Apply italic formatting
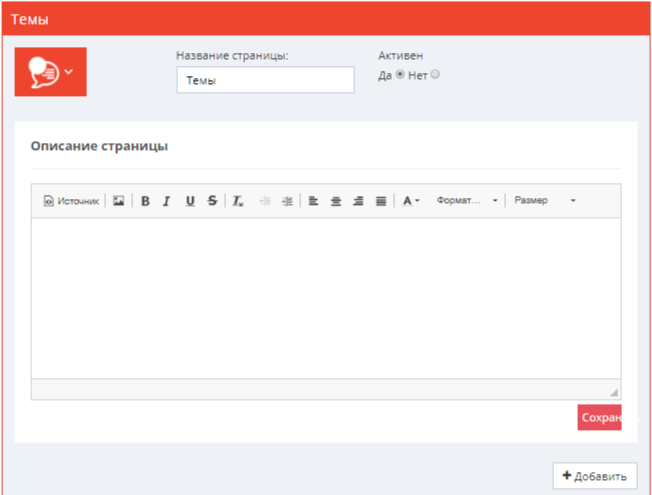The width and height of the screenshot is (652, 495). click(x=167, y=201)
